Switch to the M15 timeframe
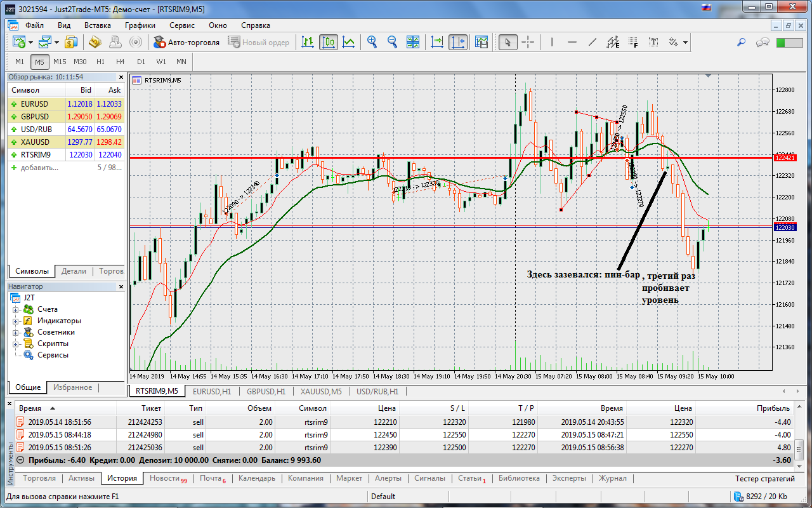Image resolution: width=812 pixels, height=508 pixels. coord(60,62)
